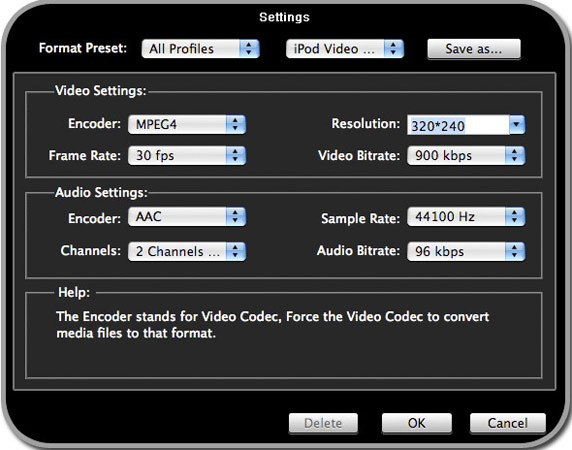Click the stepper arrows on All Profiles
Image resolution: width=572 pixels, height=450 pixels.
point(249,49)
